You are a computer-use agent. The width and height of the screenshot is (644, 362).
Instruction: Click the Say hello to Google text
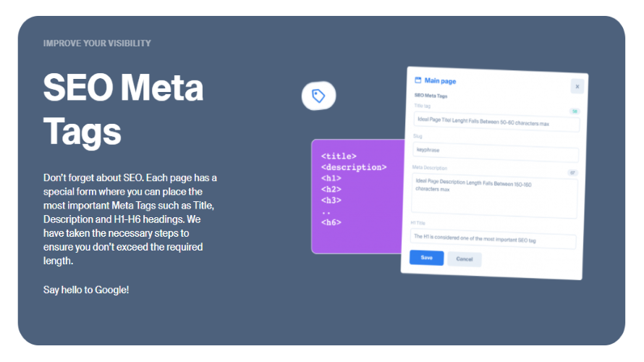(x=86, y=290)
